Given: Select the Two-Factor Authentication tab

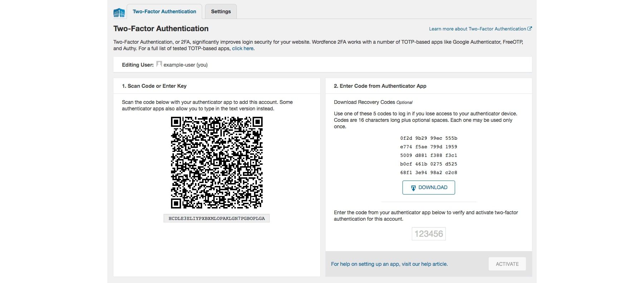Looking at the screenshot, I should click(164, 11).
